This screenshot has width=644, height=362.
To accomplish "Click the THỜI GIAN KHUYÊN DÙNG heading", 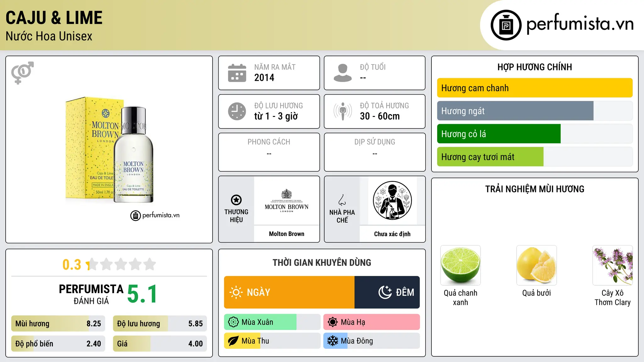I will [322, 262].
